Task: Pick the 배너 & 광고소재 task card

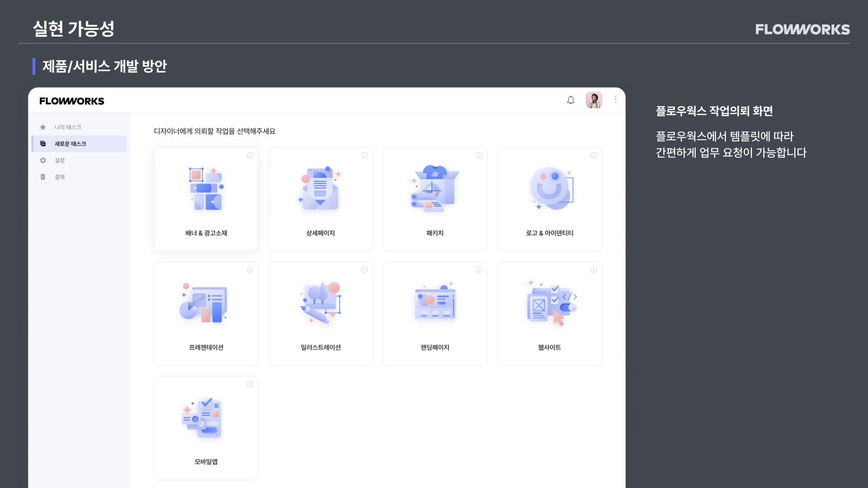Action: coord(206,199)
